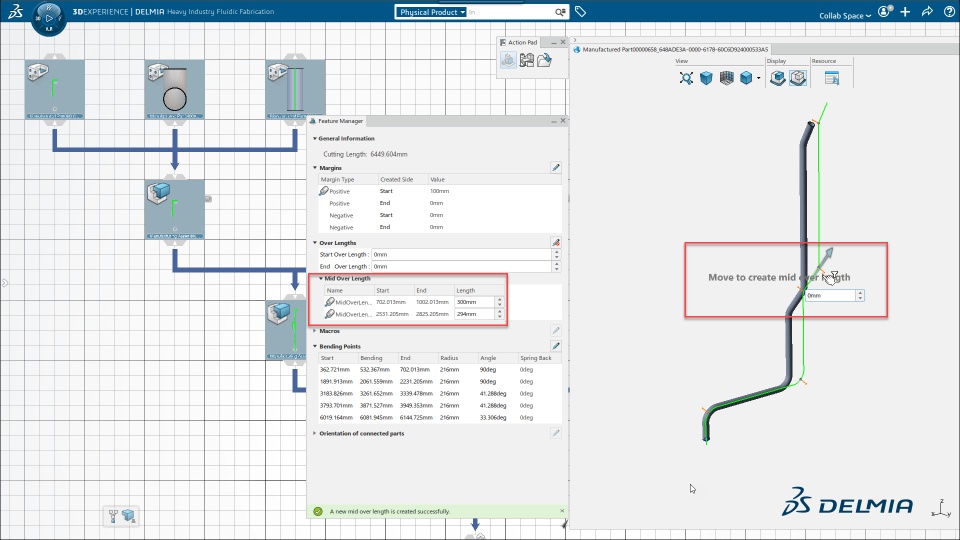Click Over Lengths edit pencil icon
The height and width of the screenshot is (540, 960).
[556, 242]
